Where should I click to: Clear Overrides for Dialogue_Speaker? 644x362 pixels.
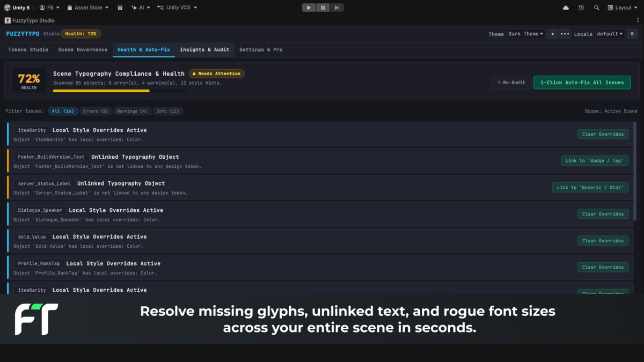[x=603, y=214]
